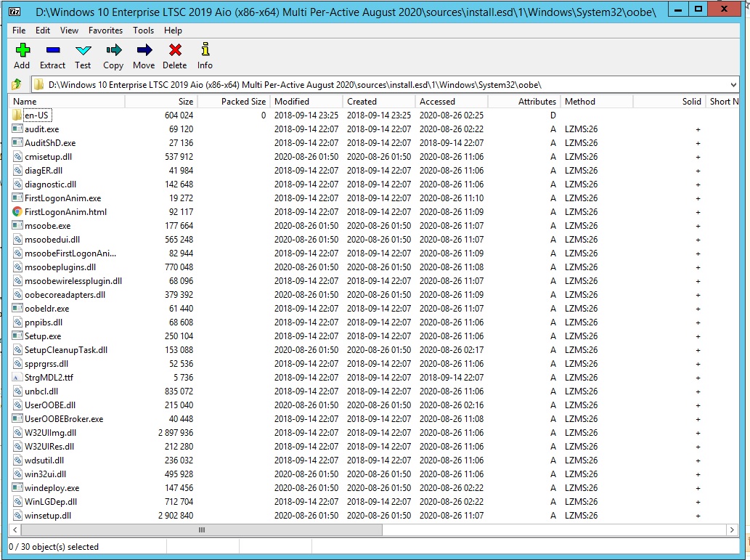Click status text '0 / 30 object(s) selected'
The width and height of the screenshot is (750, 560).
(54, 547)
